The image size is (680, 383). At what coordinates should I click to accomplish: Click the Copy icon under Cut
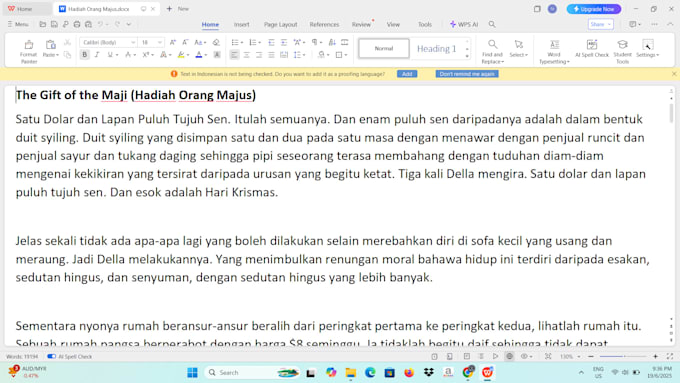pos(67,55)
